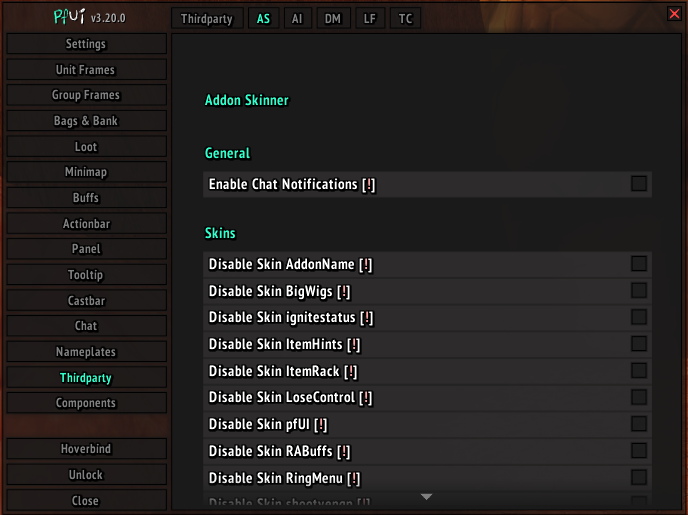Image resolution: width=688 pixels, height=515 pixels.
Task: Toggle the Disable Skin ItemRack checkbox
Action: pyautogui.click(x=639, y=371)
